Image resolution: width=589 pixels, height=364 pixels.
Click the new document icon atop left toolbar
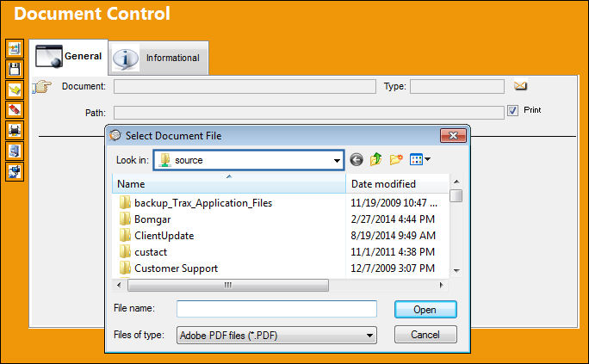click(15, 48)
